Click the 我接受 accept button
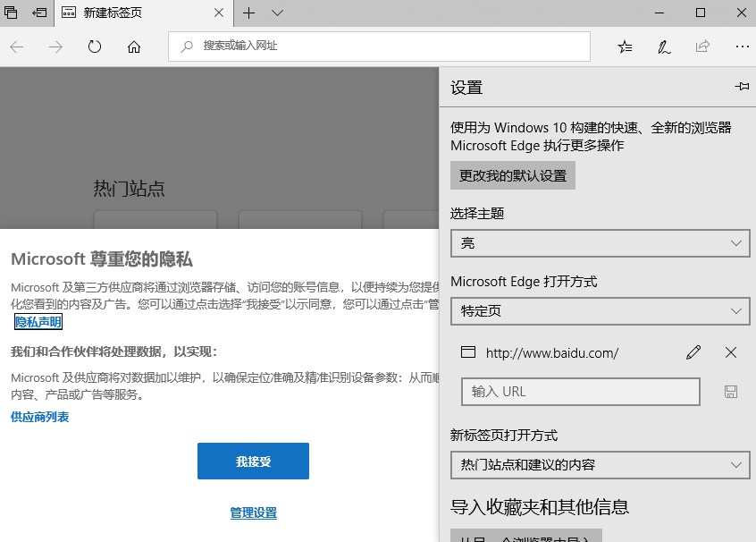The width and height of the screenshot is (756, 542). pyautogui.click(x=253, y=462)
